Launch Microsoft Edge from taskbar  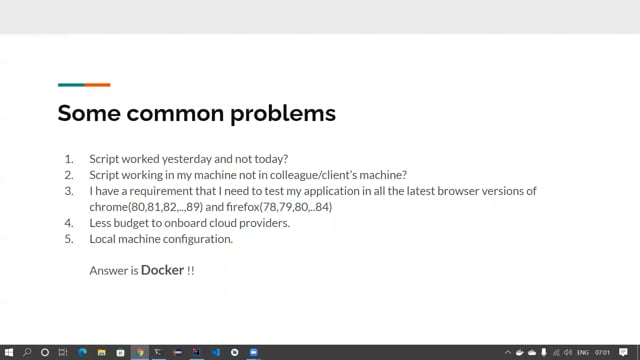pos(82,352)
